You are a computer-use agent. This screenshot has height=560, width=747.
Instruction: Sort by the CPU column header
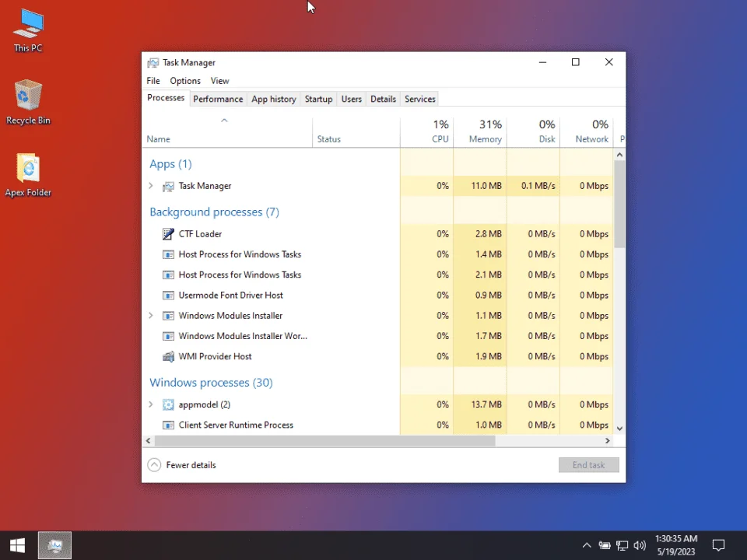427,132
